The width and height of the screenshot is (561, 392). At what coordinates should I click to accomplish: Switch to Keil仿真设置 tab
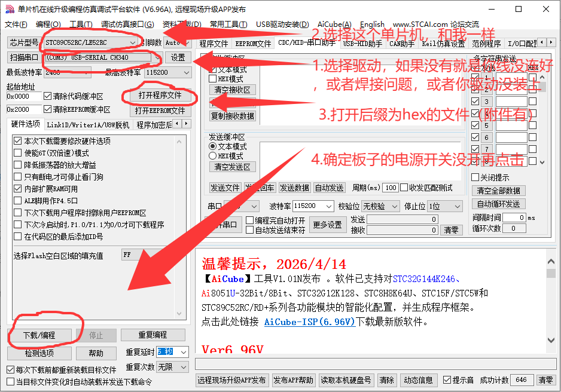pyautogui.click(x=443, y=44)
